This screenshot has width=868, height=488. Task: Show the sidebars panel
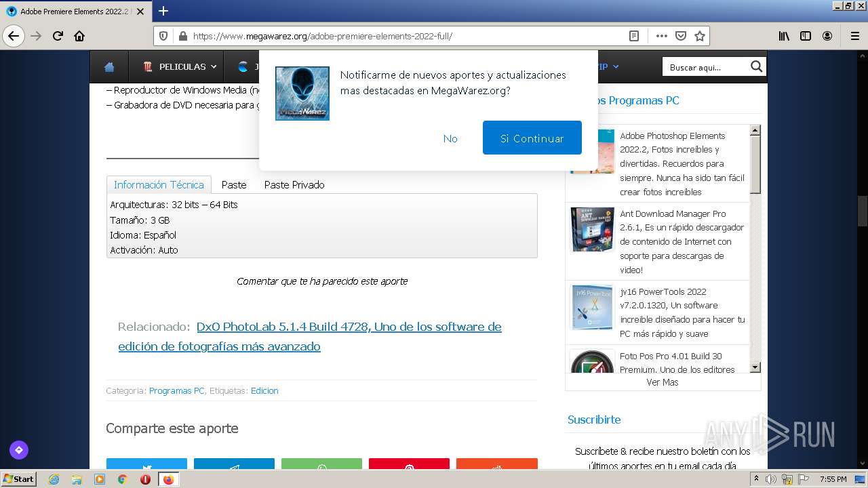pyautogui.click(x=806, y=36)
